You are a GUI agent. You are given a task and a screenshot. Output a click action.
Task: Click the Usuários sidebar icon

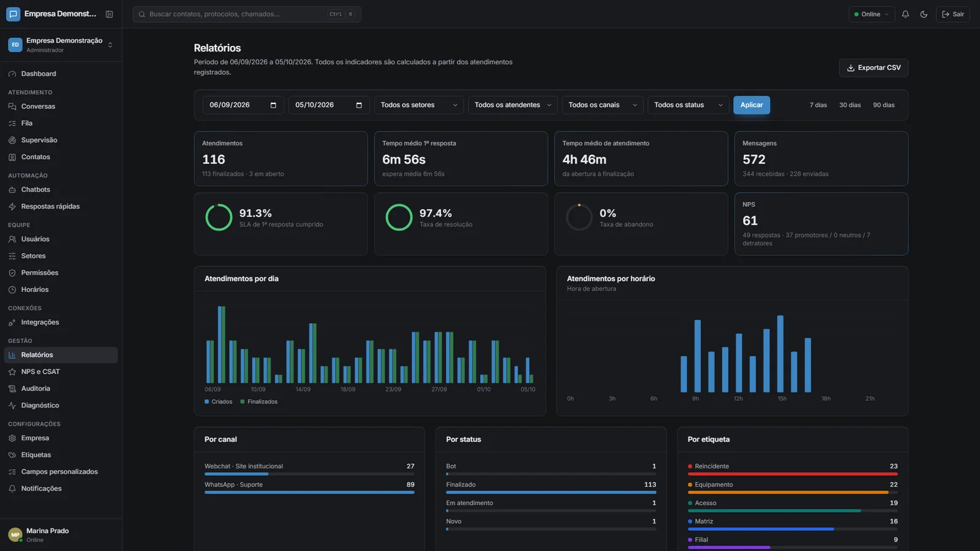click(12, 239)
